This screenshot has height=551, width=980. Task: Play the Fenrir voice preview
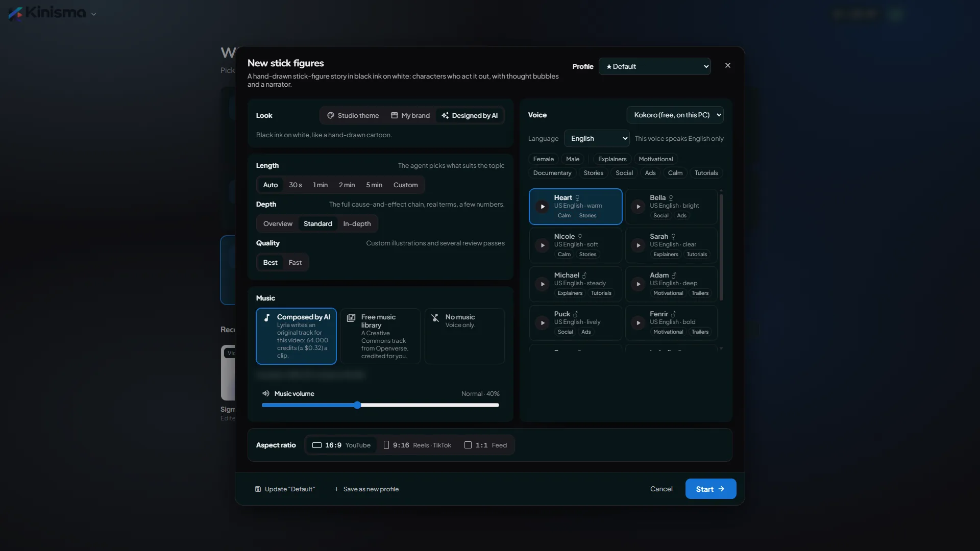click(638, 323)
